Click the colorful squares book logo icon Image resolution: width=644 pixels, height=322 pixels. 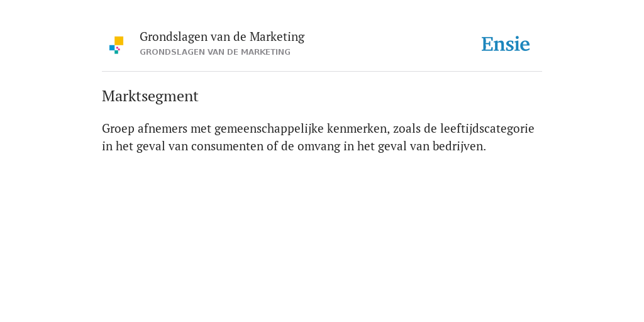click(x=116, y=45)
